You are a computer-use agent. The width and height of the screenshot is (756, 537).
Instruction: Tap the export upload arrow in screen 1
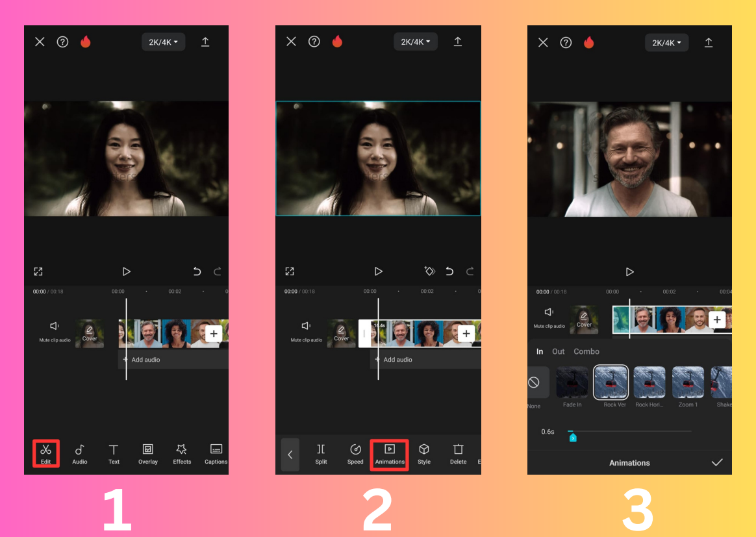pos(205,42)
